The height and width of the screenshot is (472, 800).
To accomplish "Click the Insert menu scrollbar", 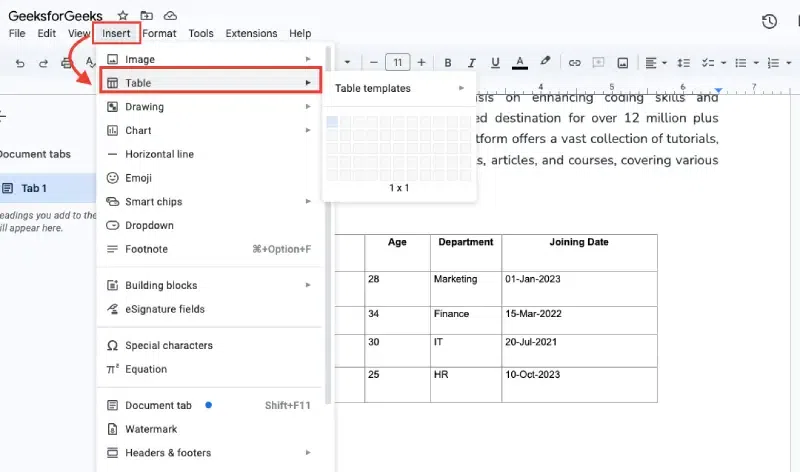I will click(328, 225).
